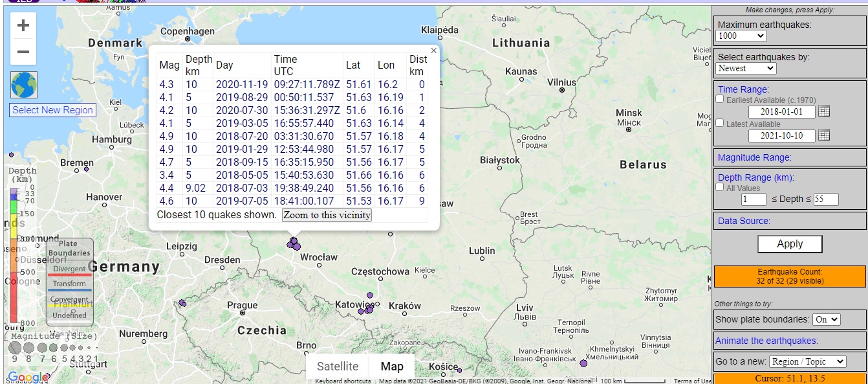This screenshot has width=868, height=384.
Task: Open the Select earthquakes by dropdown
Action: (x=746, y=68)
